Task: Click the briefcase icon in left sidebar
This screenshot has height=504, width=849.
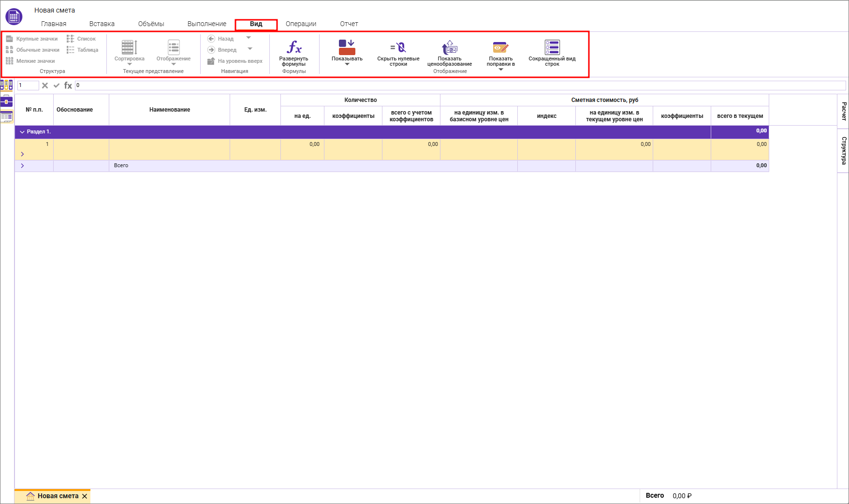Action: point(6,101)
